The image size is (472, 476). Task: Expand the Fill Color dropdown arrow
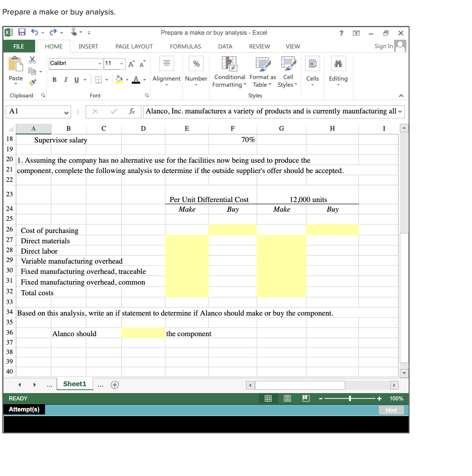tap(126, 79)
